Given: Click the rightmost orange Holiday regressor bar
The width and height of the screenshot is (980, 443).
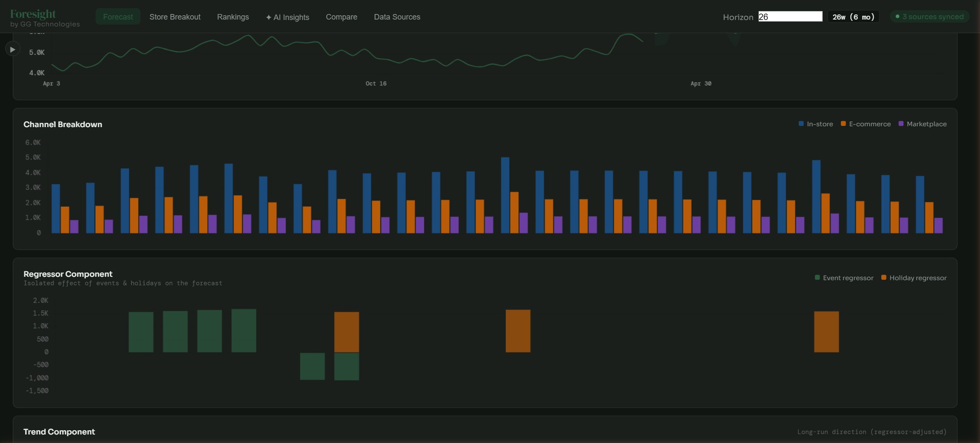Looking at the screenshot, I should click(826, 332).
